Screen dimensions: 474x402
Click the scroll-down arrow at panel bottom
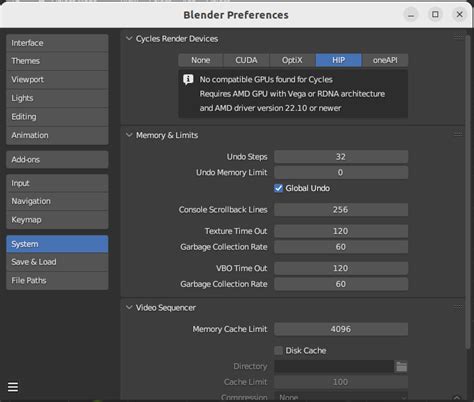click(457, 397)
